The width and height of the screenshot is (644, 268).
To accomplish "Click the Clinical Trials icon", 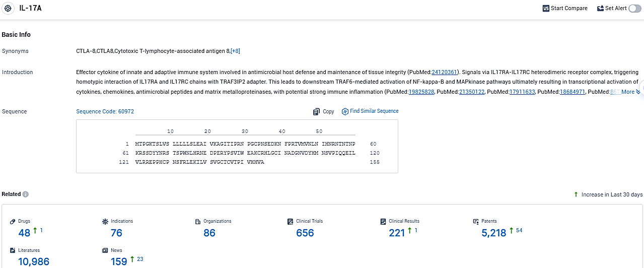I will 291,221.
